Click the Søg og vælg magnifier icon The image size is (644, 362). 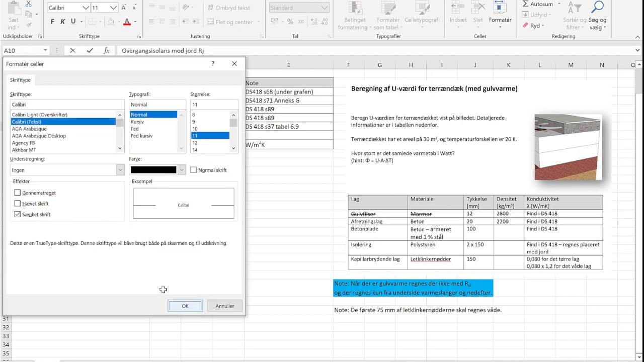click(597, 7)
